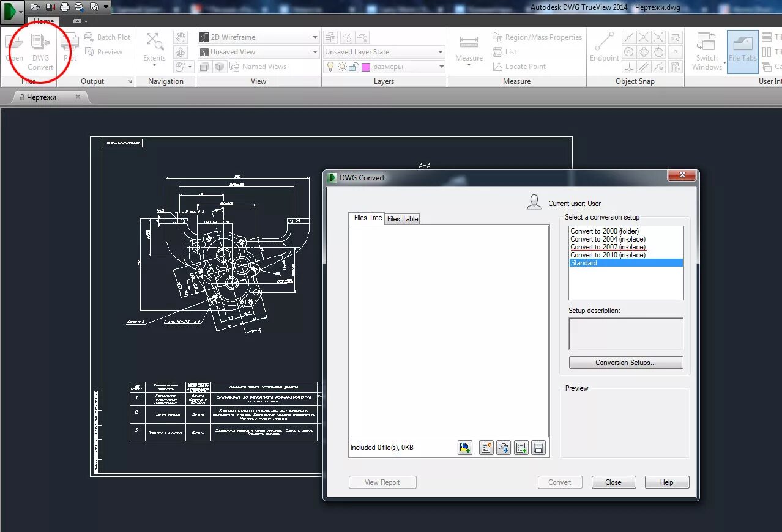Toggle the Intersection object snap icon
The image size is (782, 532).
tap(643, 37)
